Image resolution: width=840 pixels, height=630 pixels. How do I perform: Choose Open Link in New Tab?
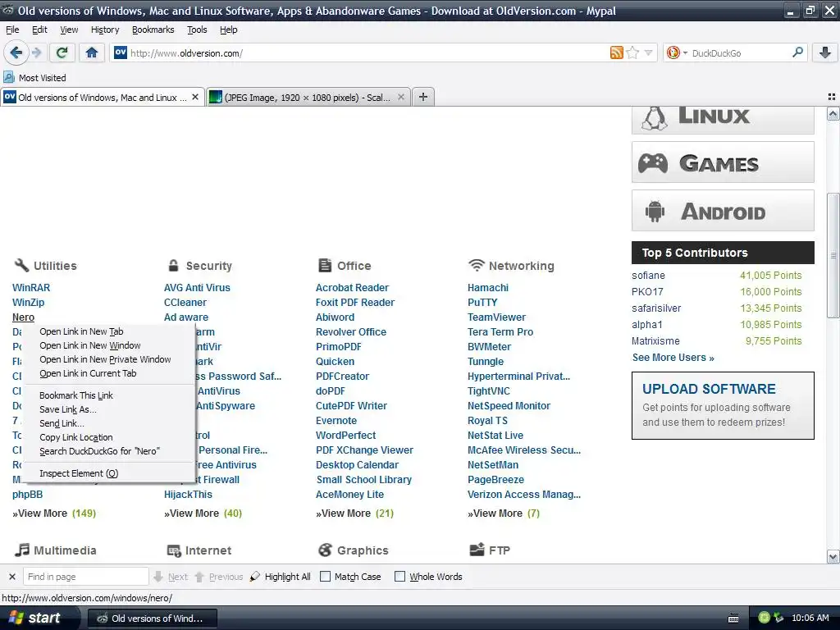81,331
